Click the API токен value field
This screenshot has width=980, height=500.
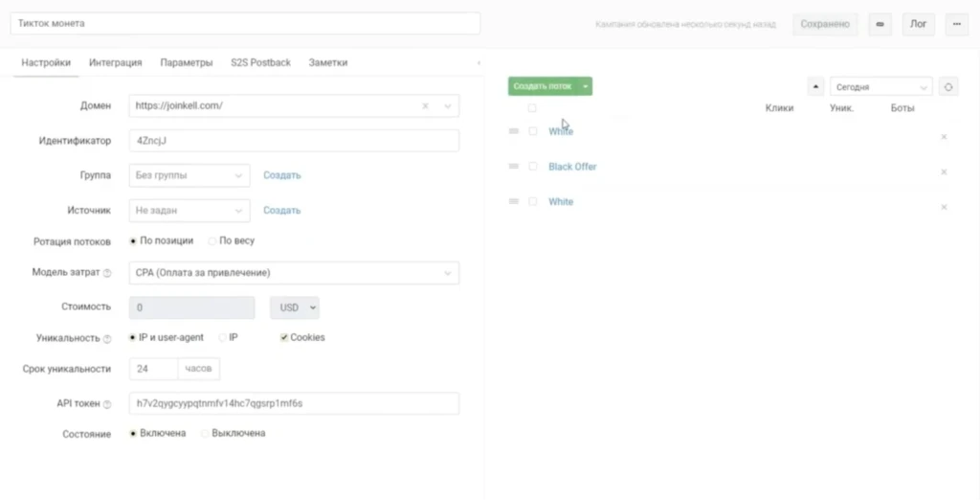coord(294,403)
